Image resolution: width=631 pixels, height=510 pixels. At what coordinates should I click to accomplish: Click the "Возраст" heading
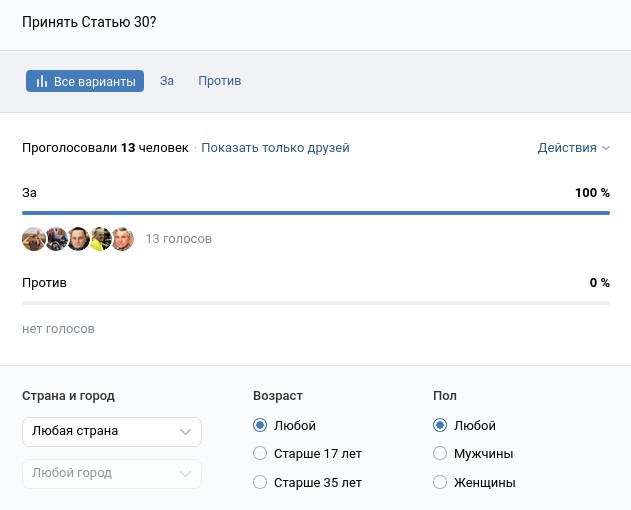pos(278,396)
